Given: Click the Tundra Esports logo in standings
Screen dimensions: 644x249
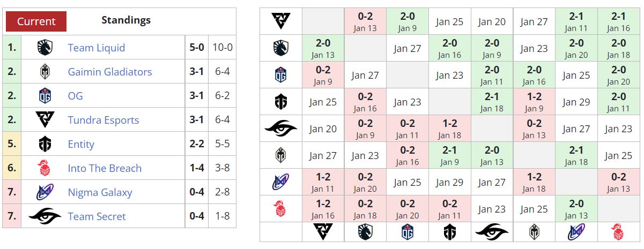Looking at the screenshot, I should (45, 120).
